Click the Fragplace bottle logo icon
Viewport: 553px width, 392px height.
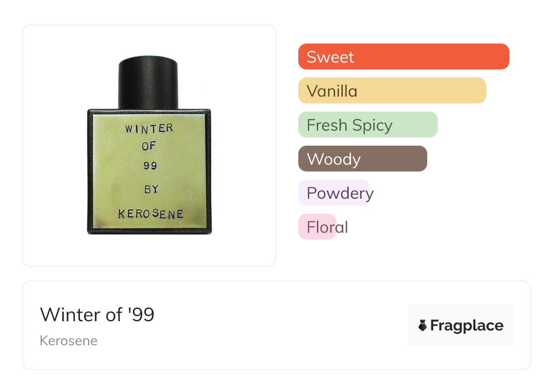pyautogui.click(x=423, y=325)
